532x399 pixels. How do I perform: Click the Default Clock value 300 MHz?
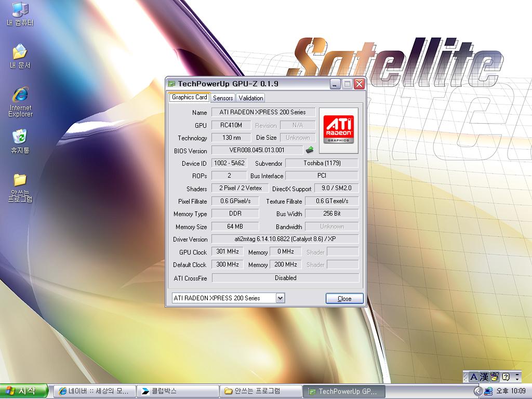point(228,264)
